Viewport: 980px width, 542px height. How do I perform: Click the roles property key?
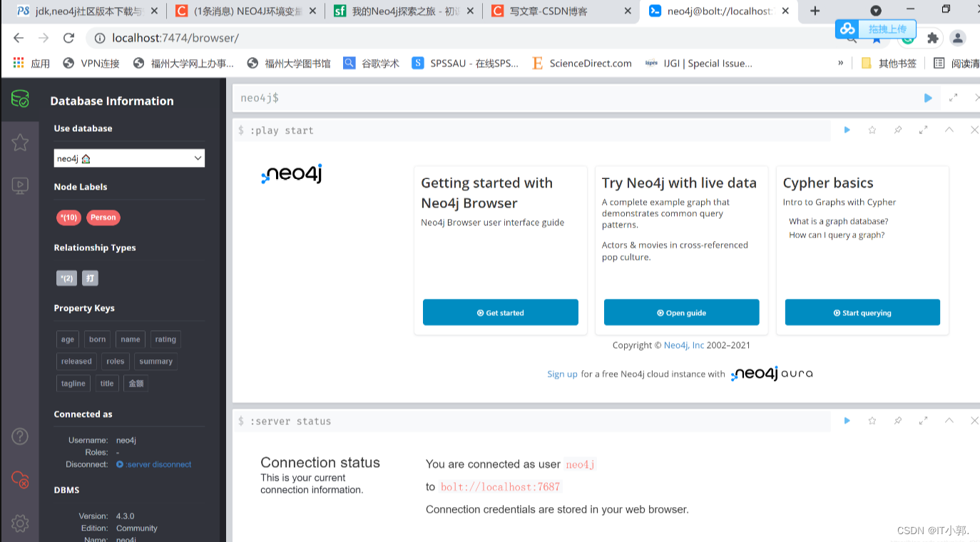pyautogui.click(x=116, y=362)
